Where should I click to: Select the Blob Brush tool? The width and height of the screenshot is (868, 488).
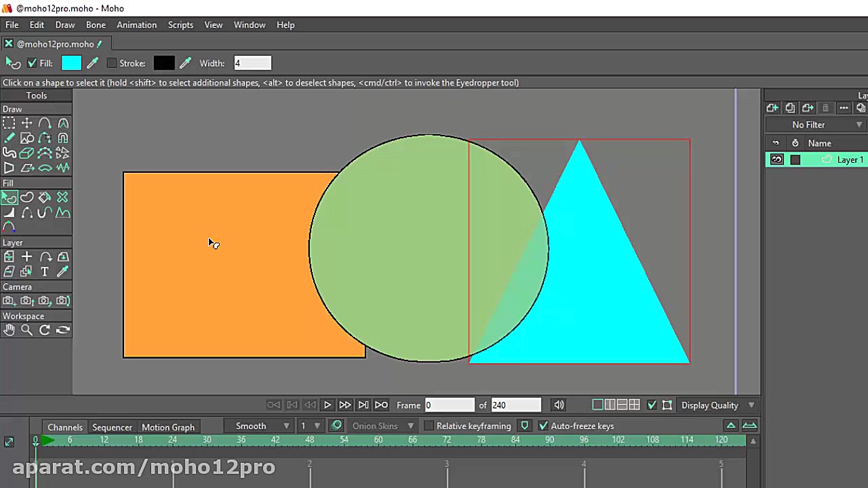9,153
